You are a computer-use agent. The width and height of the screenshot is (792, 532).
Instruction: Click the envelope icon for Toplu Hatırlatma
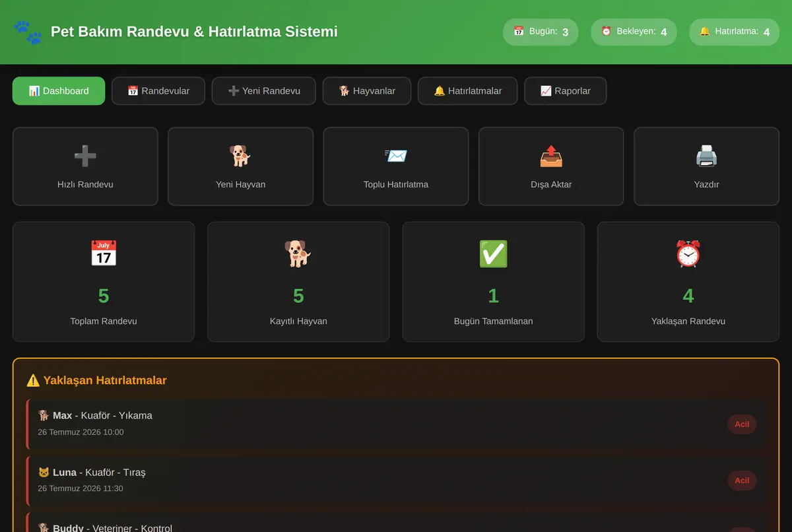pyautogui.click(x=396, y=156)
